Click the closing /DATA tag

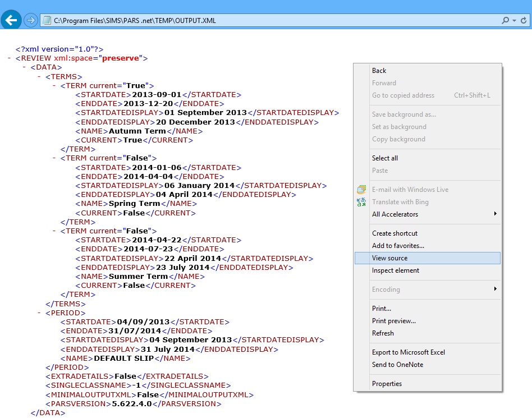(x=48, y=413)
